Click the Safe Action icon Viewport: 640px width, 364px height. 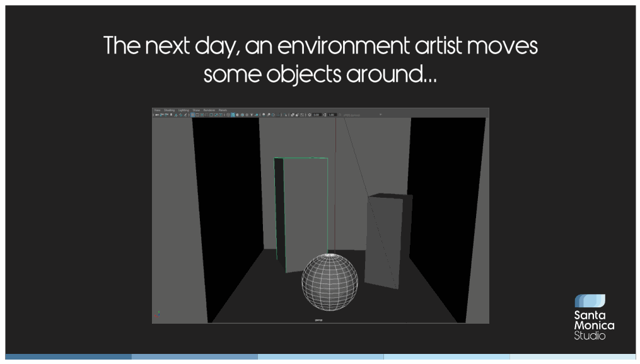click(x=216, y=115)
